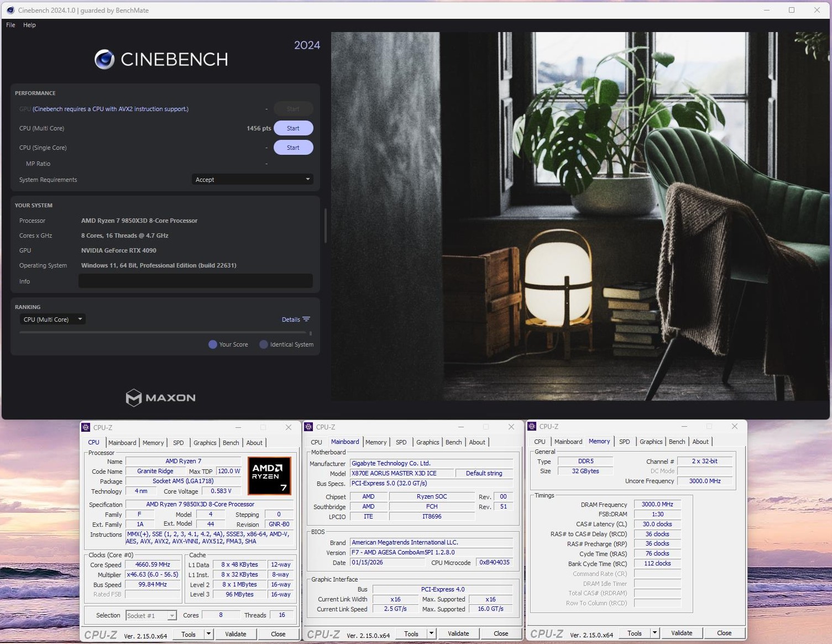Expand the CPU (Multi Core) ranking dropdown
Viewport: 832px width, 644px height.
(53, 320)
